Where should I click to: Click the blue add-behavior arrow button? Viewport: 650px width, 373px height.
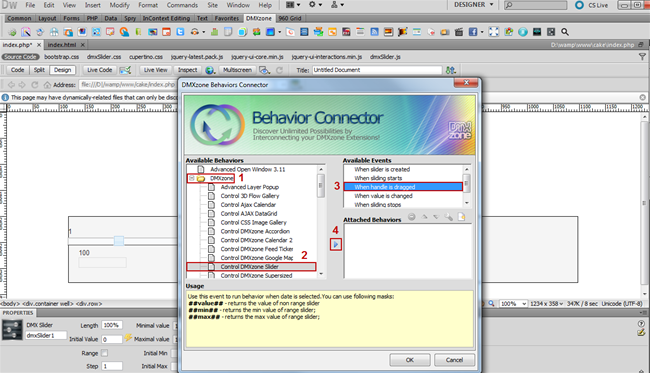336,245
